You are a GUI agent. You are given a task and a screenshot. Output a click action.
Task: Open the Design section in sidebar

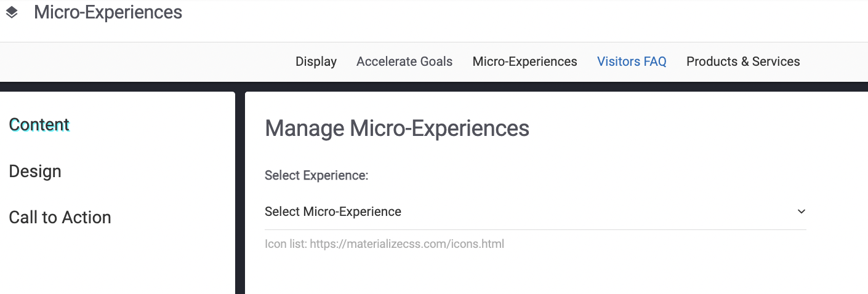pyautogui.click(x=35, y=171)
